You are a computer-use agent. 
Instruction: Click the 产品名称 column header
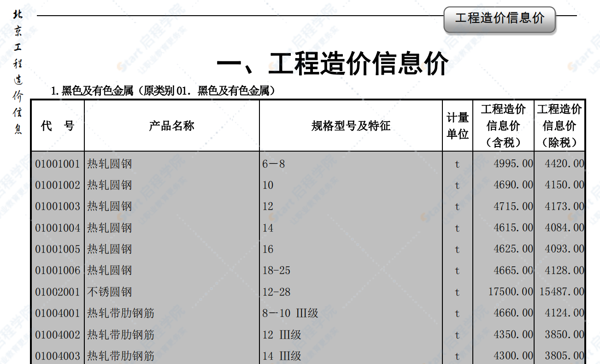click(172, 125)
